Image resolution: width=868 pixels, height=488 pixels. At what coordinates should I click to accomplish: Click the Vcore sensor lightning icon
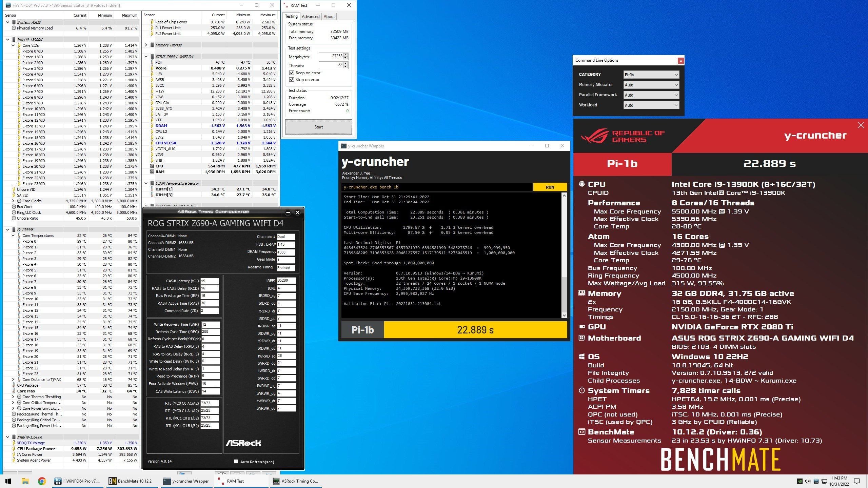[x=152, y=68]
